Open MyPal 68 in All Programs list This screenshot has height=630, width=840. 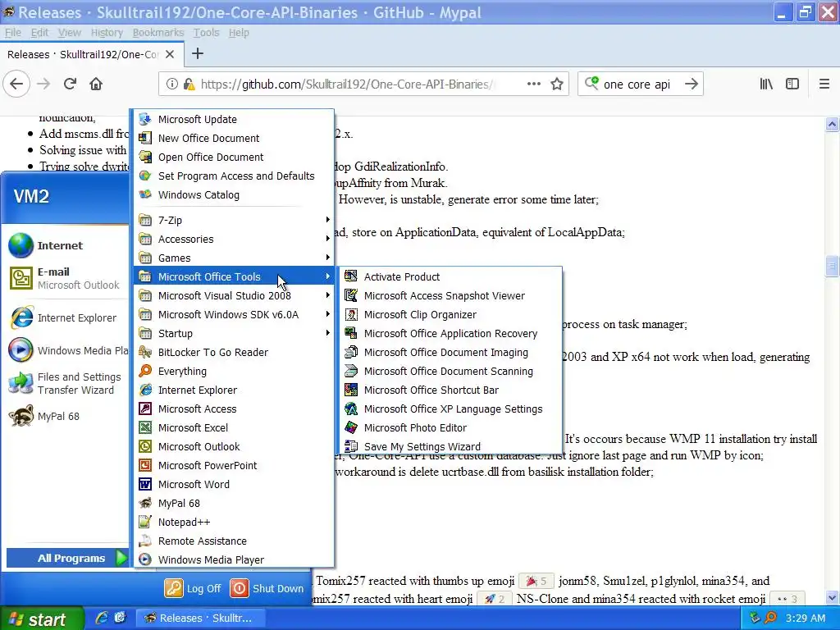click(234, 503)
